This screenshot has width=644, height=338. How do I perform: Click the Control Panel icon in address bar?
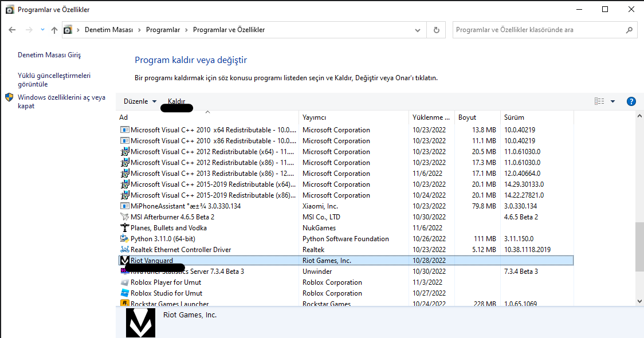point(68,30)
